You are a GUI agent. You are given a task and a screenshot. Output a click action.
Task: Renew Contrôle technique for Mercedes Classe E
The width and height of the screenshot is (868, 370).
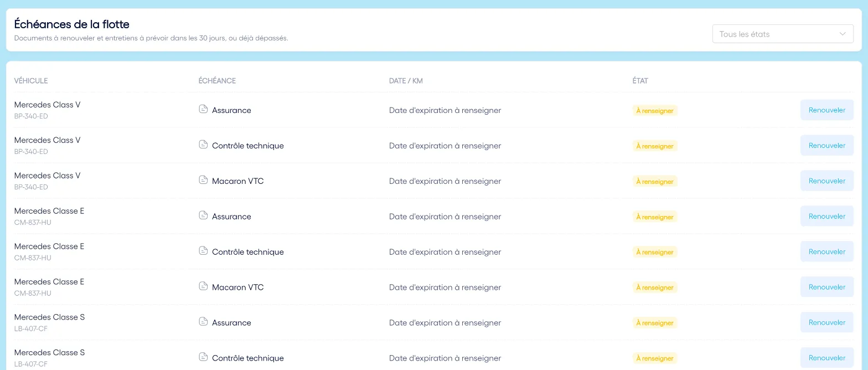(827, 252)
